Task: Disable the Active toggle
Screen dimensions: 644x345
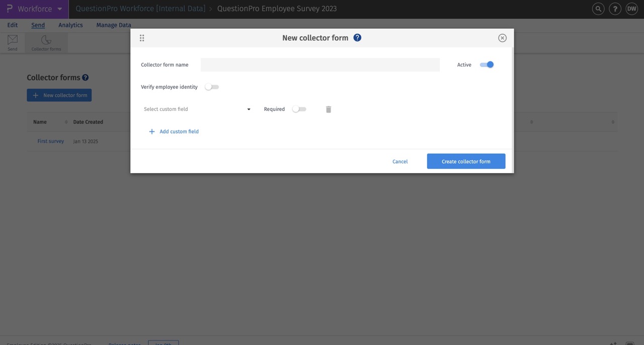Action: coord(487,64)
